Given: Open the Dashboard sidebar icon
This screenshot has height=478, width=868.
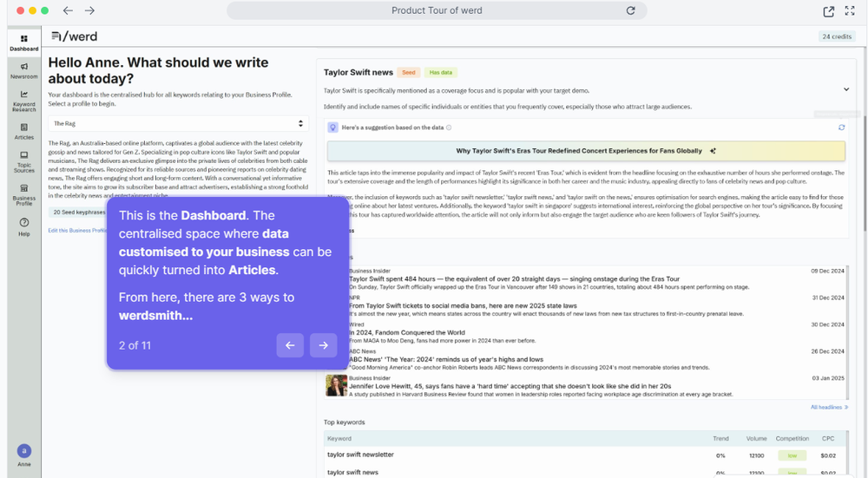Looking at the screenshot, I should (x=23, y=43).
